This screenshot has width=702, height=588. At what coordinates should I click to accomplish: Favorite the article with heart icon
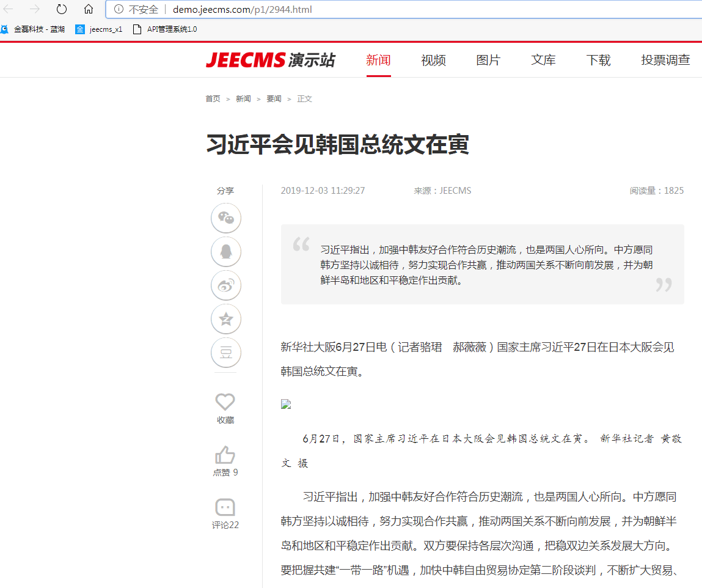coord(225,402)
